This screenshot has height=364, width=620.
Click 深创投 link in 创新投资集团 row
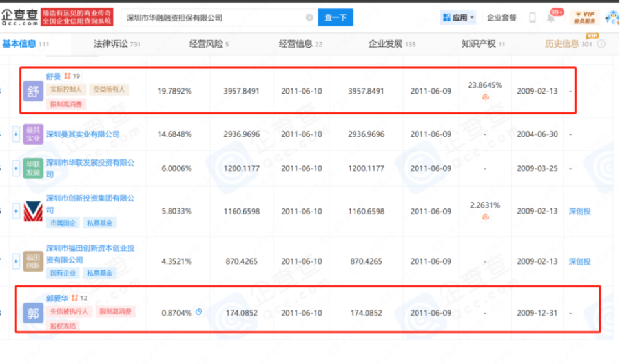[580, 211]
